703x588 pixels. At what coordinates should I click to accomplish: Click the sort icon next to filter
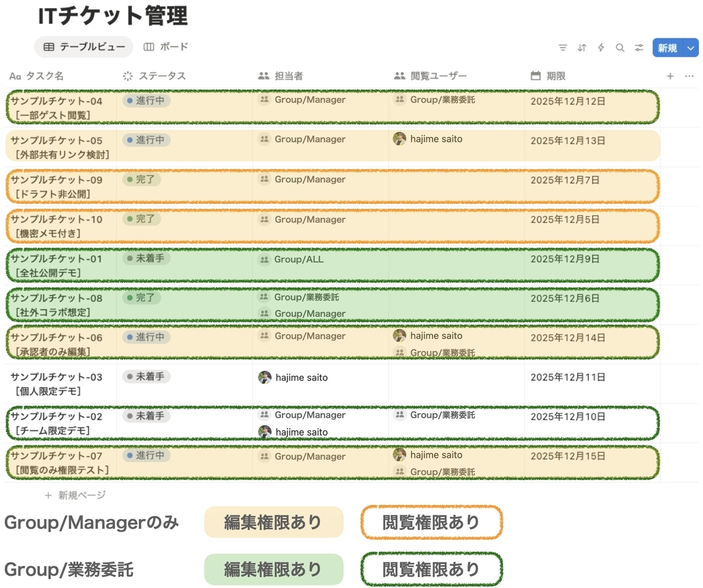coord(582,47)
